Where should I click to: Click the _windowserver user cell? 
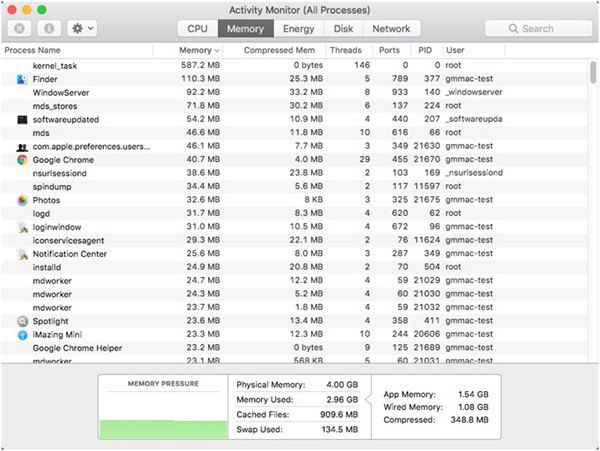point(474,92)
